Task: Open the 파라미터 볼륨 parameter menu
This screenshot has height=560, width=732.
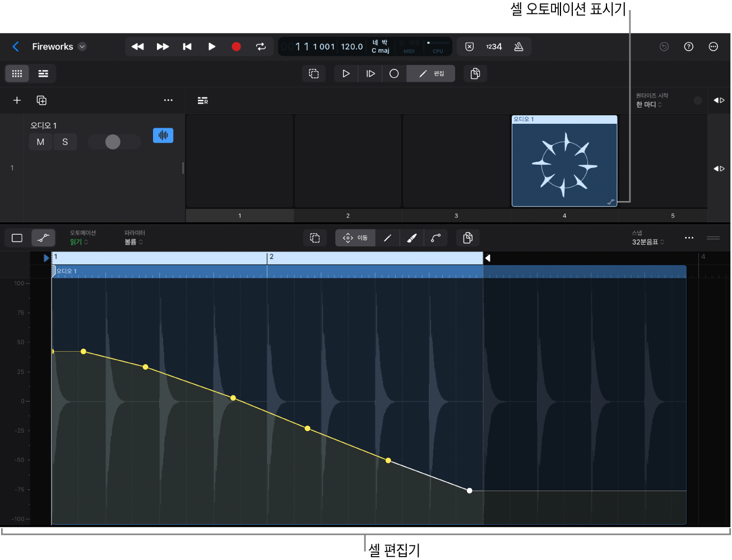Action: [133, 242]
